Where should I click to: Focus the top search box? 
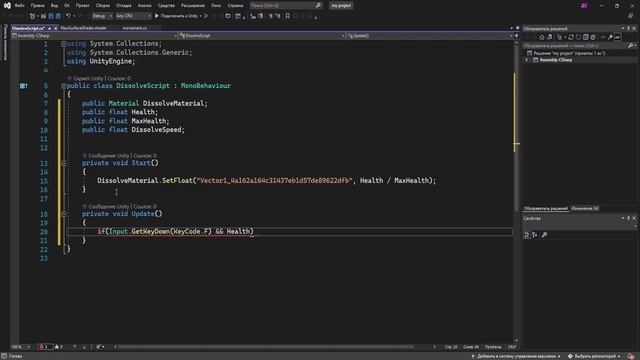click(x=285, y=6)
